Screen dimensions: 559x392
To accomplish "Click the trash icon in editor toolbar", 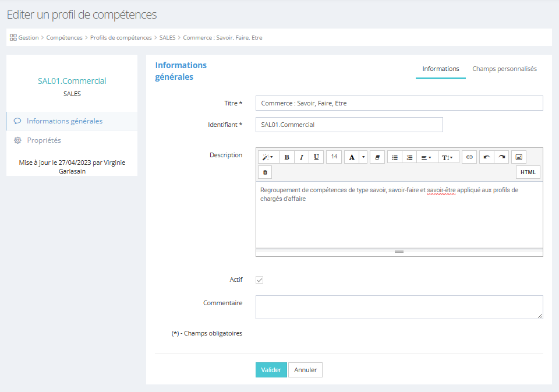I will (x=265, y=172).
